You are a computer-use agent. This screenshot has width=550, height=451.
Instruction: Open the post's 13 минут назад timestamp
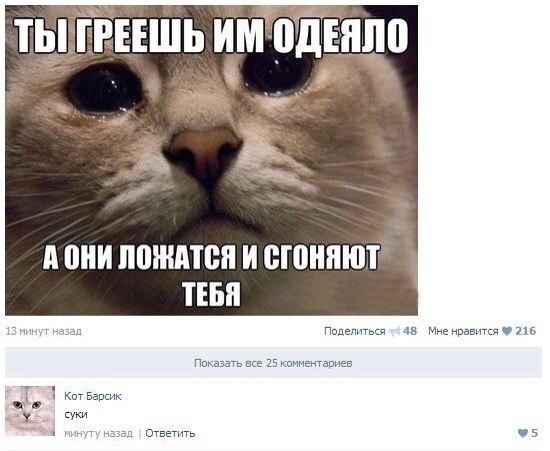point(43,331)
